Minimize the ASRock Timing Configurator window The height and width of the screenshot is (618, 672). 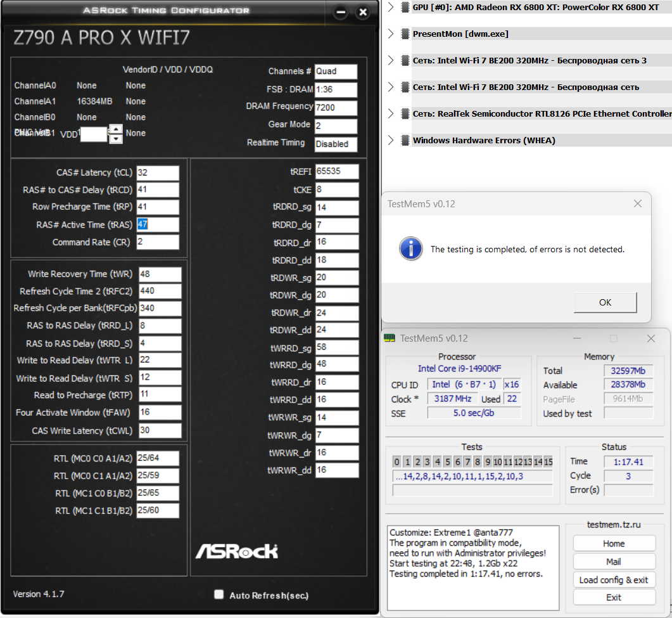[341, 12]
